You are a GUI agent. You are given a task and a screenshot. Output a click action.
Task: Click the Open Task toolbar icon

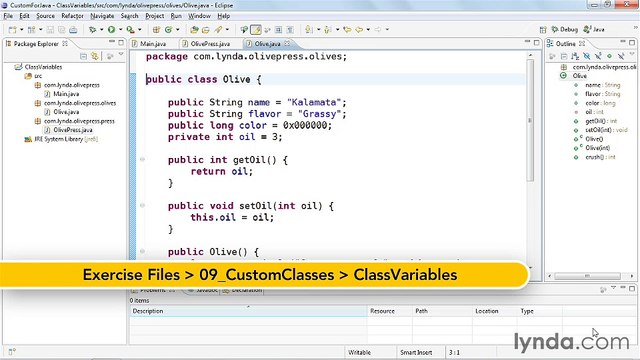coord(206,30)
